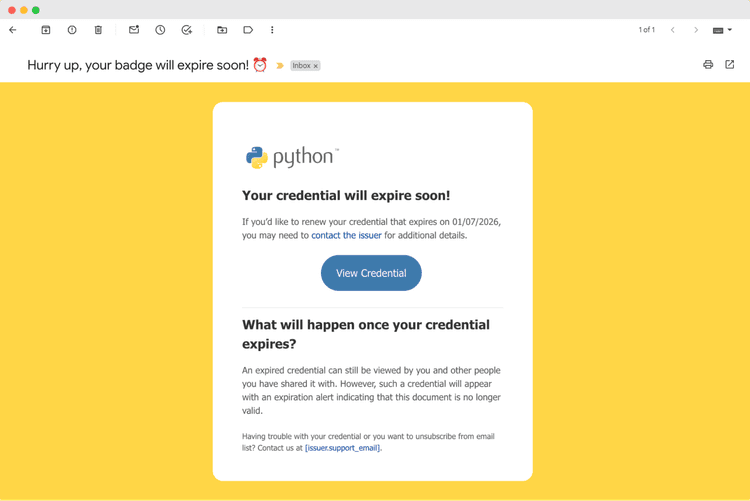Open the More options three-dot menu

[272, 30]
